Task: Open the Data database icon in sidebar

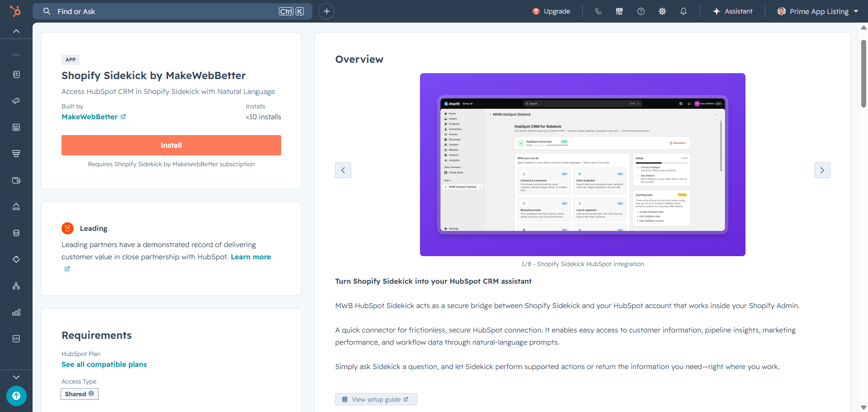Action: (16, 233)
